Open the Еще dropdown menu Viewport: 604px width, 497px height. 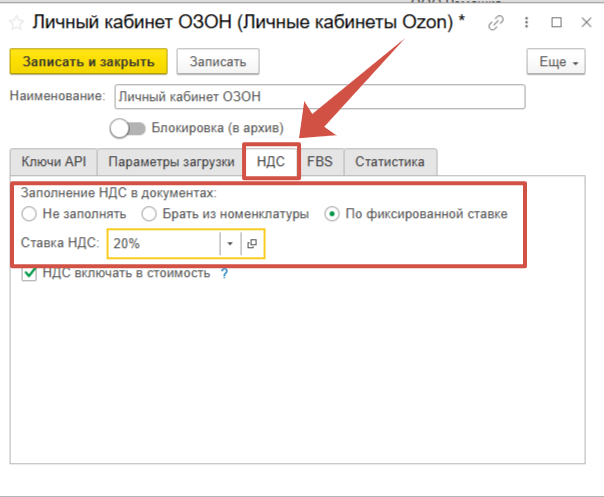[555, 62]
